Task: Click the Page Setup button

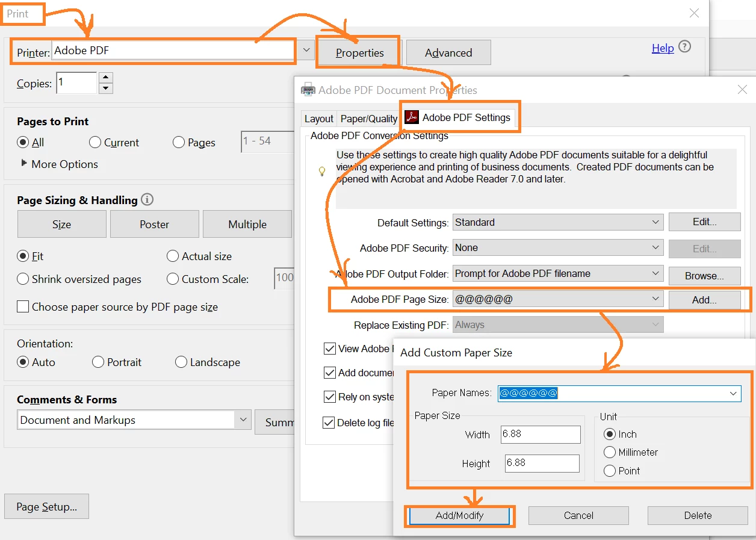Action: pos(46,506)
